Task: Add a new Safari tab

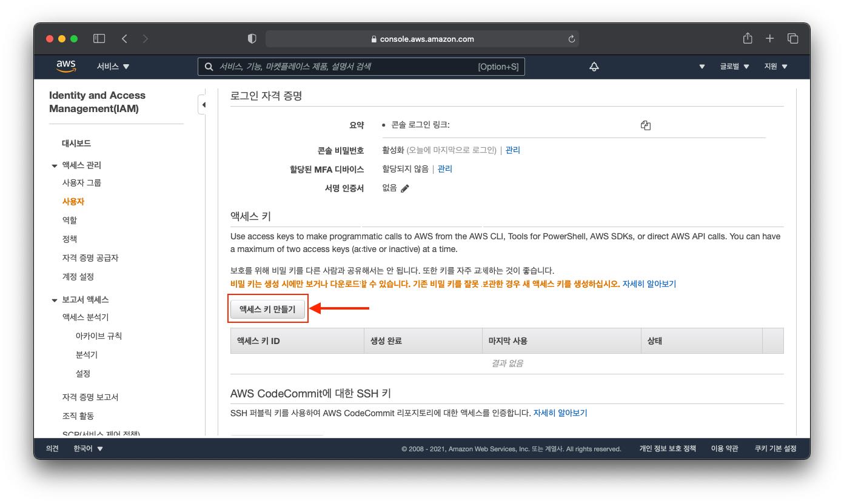Action: pos(769,39)
